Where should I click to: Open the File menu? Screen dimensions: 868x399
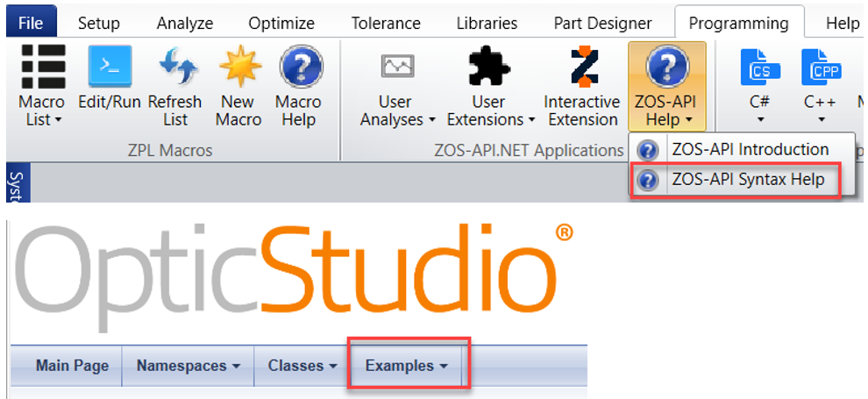(x=31, y=24)
